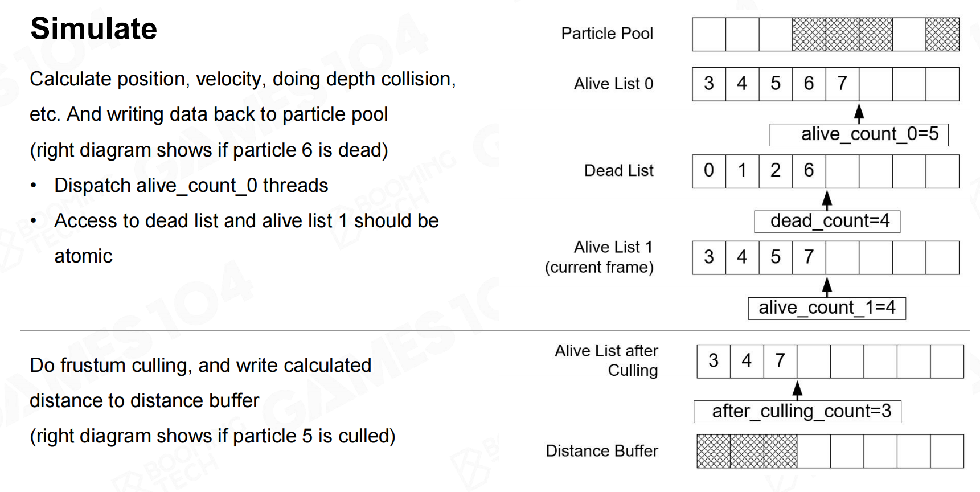The width and height of the screenshot is (980, 492).
Task: Click the alive_count_1=4 label box
Action: tap(827, 308)
